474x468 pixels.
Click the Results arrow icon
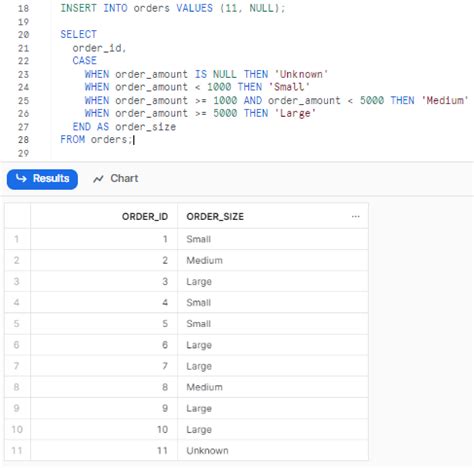click(x=21, y=179)
